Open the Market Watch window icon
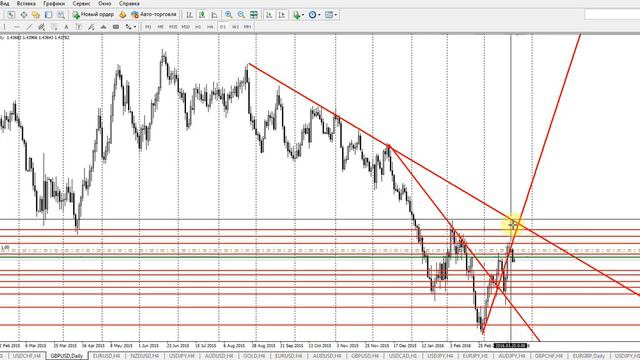 pyautogui.click(x=11, y=15)
